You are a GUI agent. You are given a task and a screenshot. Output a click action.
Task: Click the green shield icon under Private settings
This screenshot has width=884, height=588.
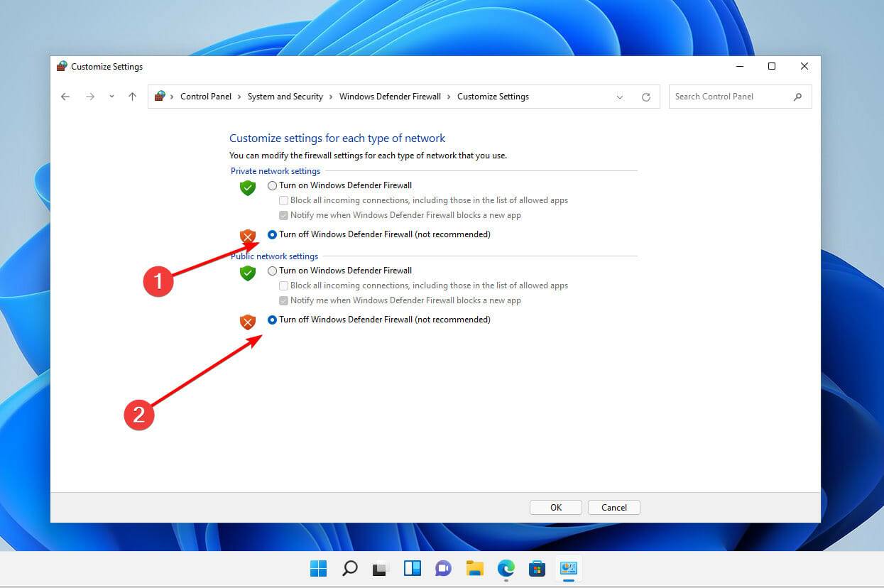click(x=247, y=188)
